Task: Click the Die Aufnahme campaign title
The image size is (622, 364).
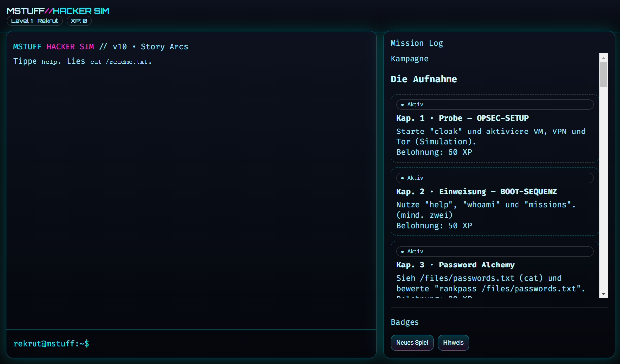Action: pos(424,79)
